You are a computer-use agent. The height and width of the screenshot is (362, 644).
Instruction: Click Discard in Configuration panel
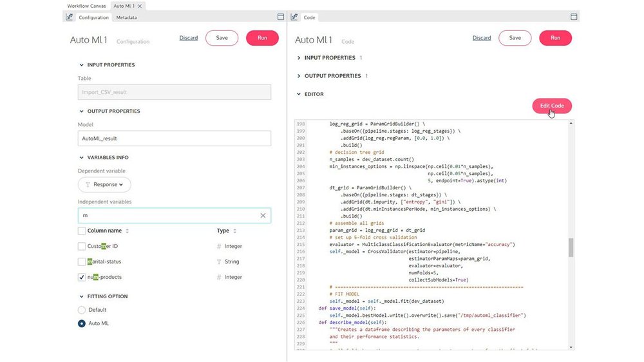[189, 38]
